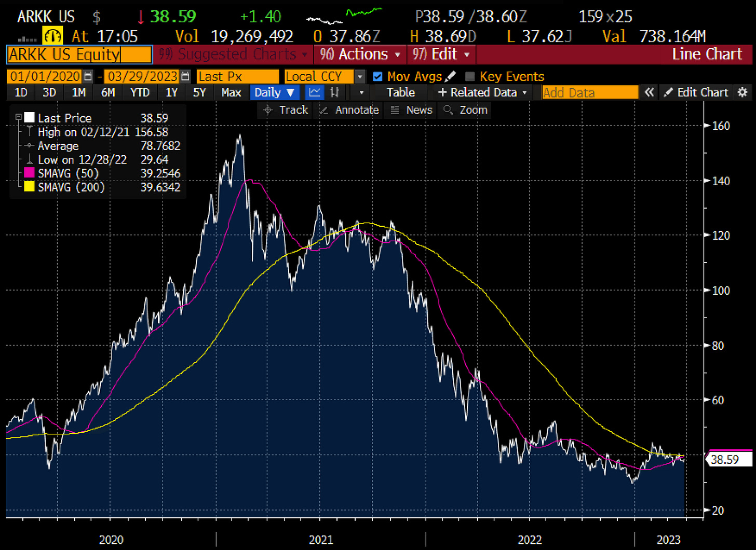Click the High on 02/12/21 legend row
The image size is (756, 550).
tap(103, 132)
